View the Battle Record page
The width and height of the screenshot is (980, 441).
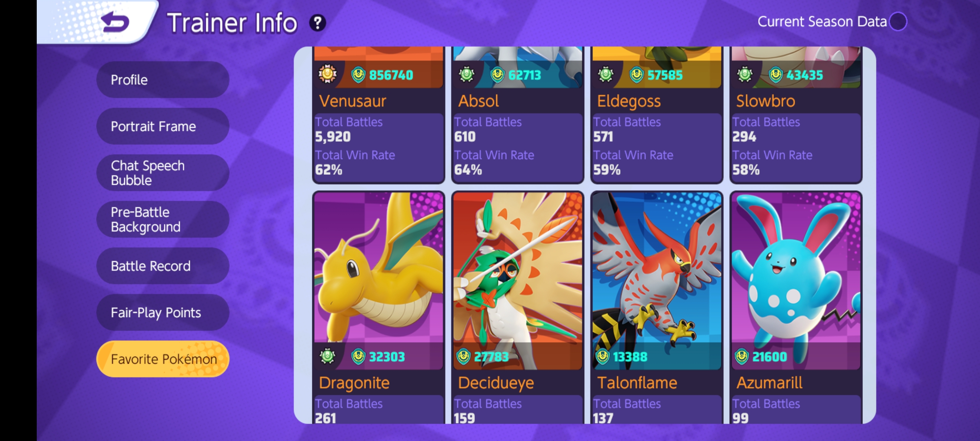click(163, 266)
